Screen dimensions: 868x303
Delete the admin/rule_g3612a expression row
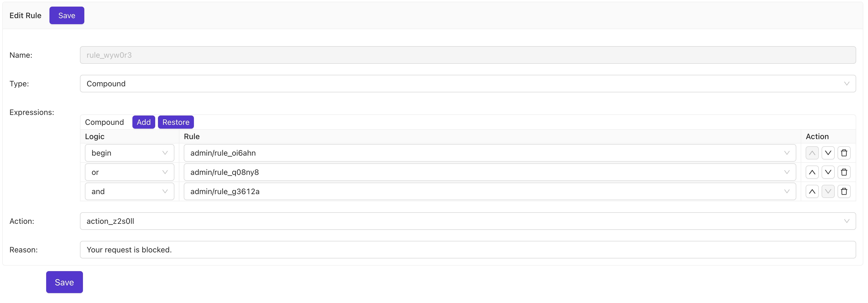(844, 191)
